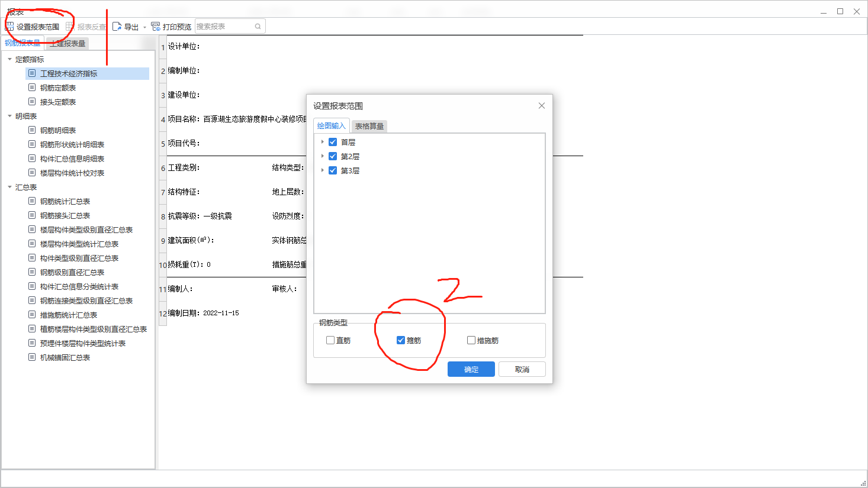Collapse the 定额指标 group
868x488 pixels.
tap(9, 59)
